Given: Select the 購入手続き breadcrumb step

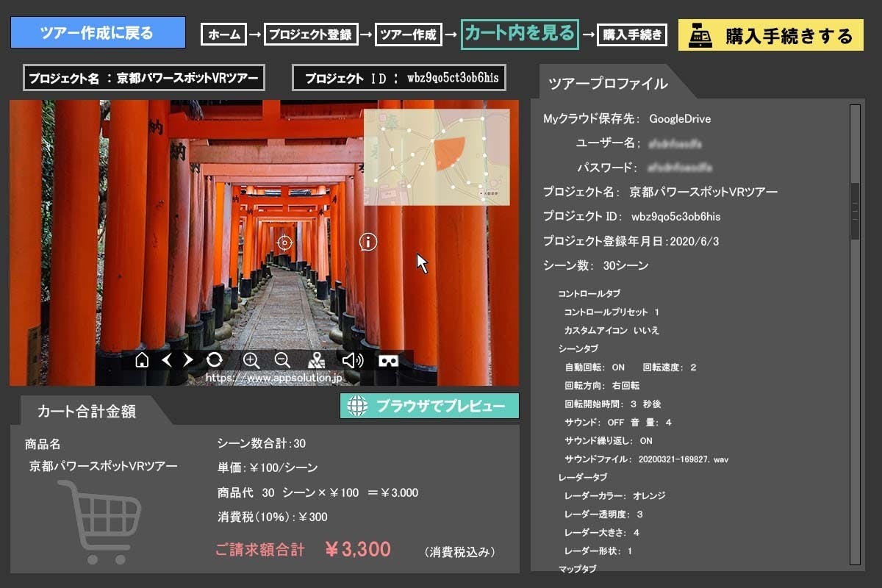Looking at the screenshot, I should coord(632,35).
